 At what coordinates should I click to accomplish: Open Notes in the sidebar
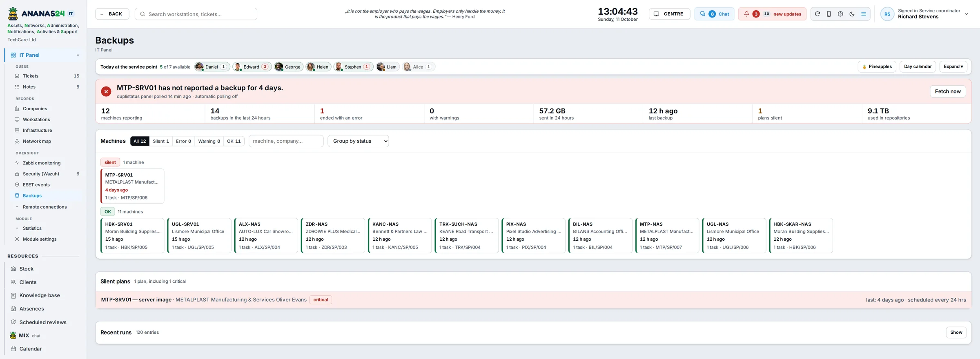(47, 87)
